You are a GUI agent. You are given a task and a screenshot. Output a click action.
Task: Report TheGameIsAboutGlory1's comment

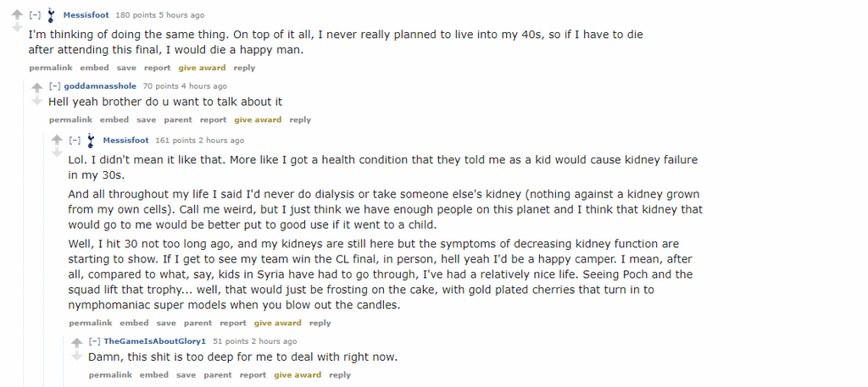point(253,375)
